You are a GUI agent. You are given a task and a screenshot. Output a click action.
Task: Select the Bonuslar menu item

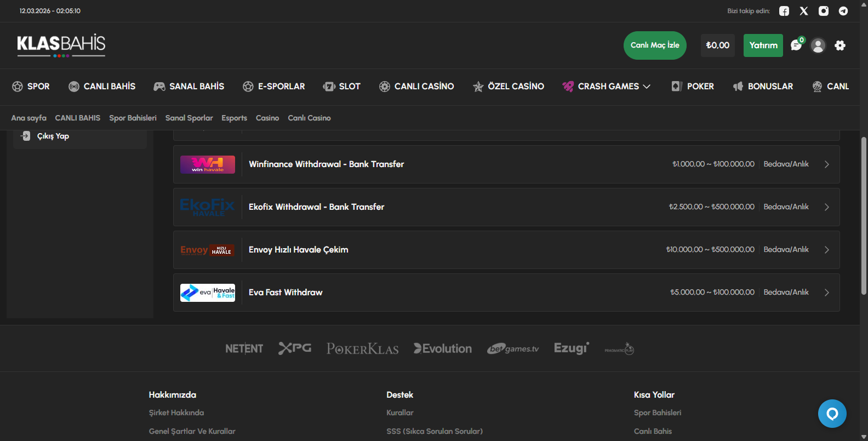tap(763, 87)
